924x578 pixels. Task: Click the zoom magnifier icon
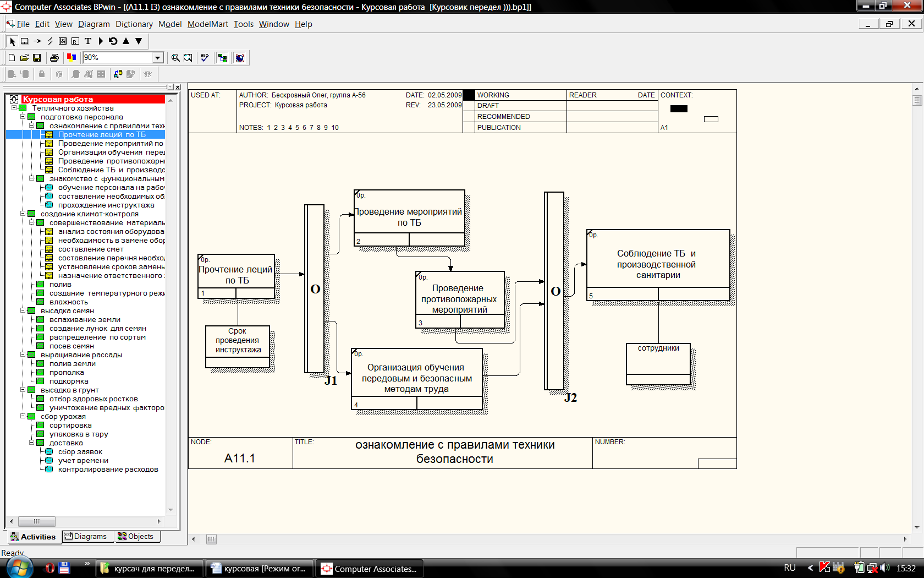tap(175, 58)
